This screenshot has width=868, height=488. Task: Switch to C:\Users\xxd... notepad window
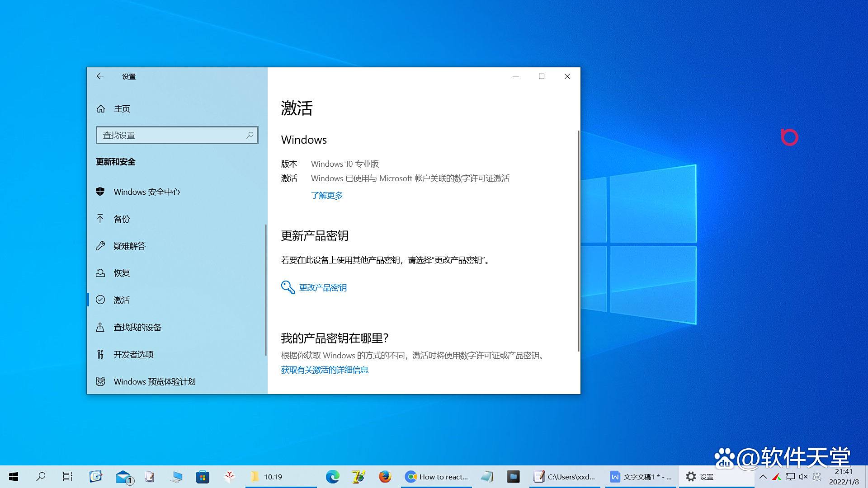point(565,477)
